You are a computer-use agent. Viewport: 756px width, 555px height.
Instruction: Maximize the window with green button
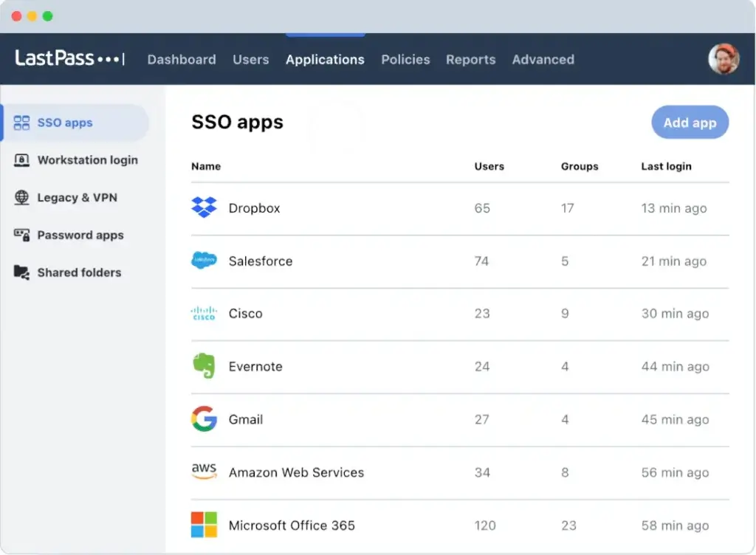point(48,16)
